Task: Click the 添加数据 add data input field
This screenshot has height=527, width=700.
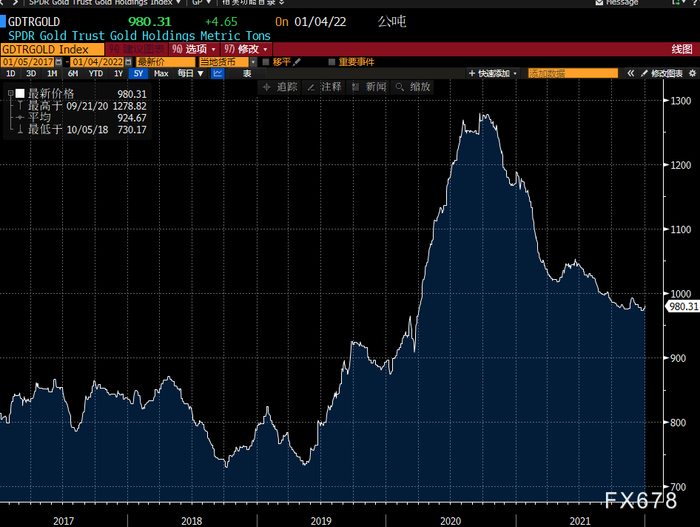Action: pyautogui.click(x=573, y=73)
